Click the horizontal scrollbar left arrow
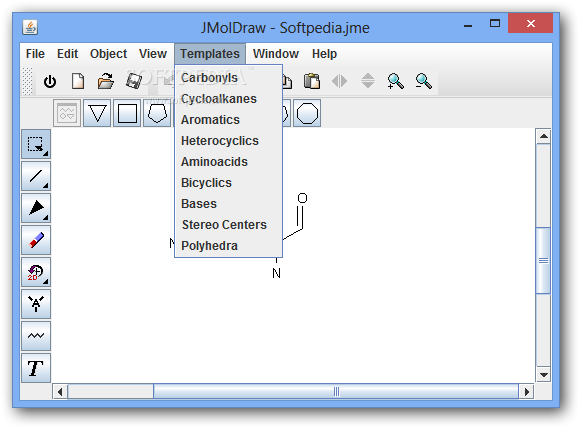Screen dimensions: 580x428 click(60, 391)
